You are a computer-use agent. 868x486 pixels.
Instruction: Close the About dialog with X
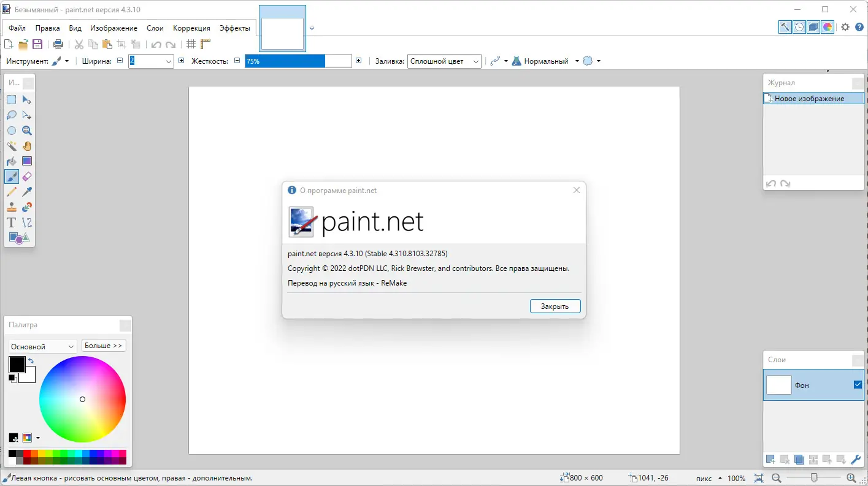pyautogui.click(x=576, y=190)
